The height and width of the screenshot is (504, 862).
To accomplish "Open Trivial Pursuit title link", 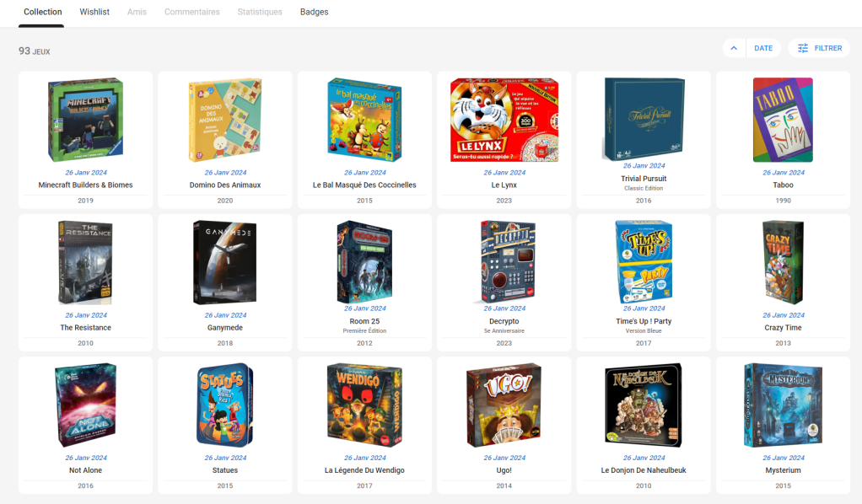I will pos(644,179).
